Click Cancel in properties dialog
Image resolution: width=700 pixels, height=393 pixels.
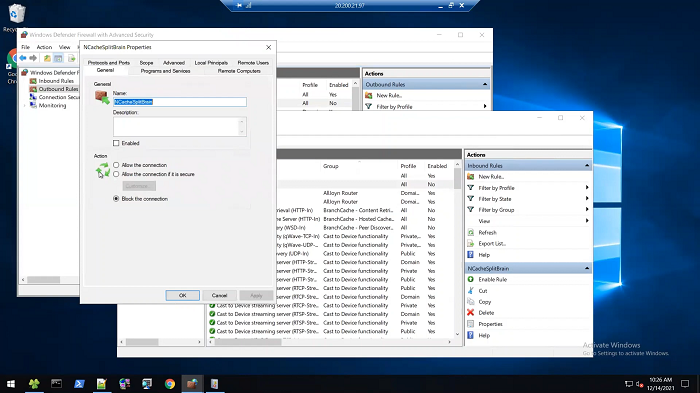219,295
